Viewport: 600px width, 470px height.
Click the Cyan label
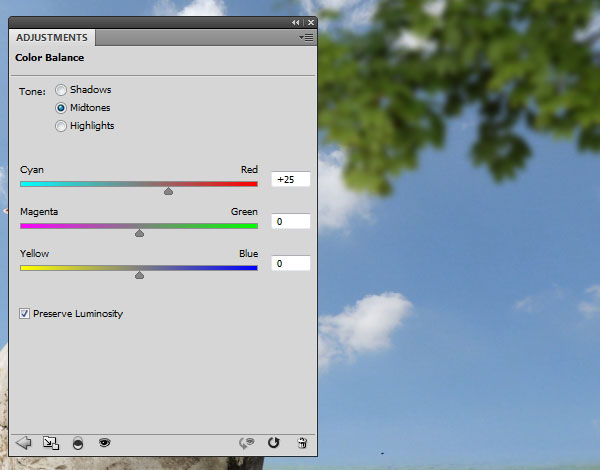click(32, 170)
